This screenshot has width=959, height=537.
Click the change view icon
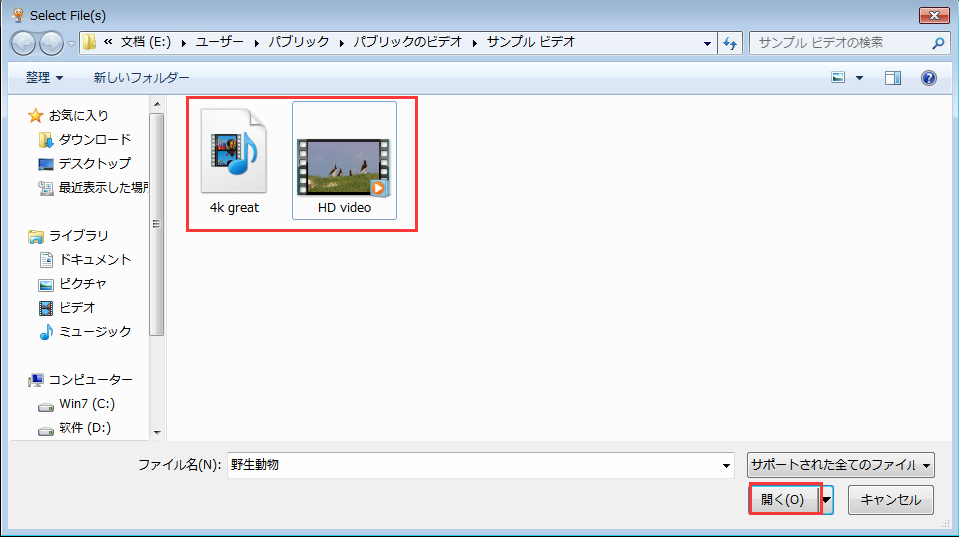838,78
